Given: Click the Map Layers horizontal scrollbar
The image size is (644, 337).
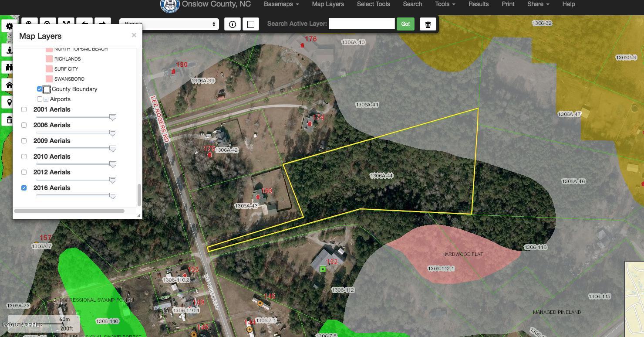Looking at the screenshot, I should [69, 211].
